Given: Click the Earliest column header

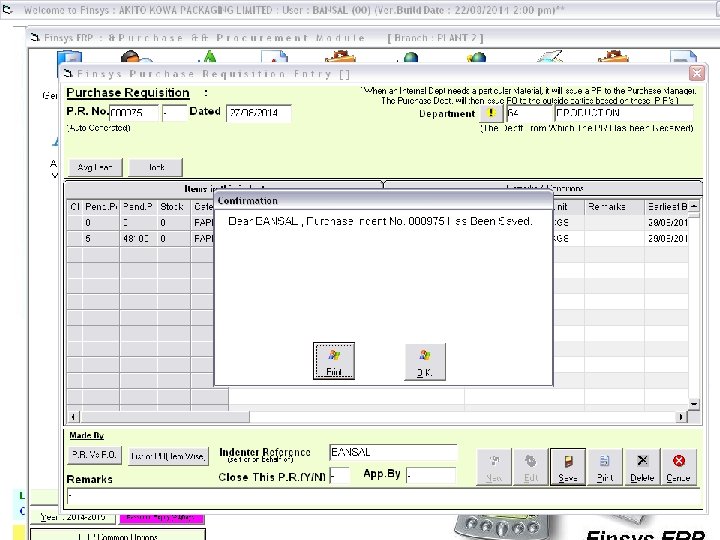Looking at the screenshot, I should click(667, 207).
